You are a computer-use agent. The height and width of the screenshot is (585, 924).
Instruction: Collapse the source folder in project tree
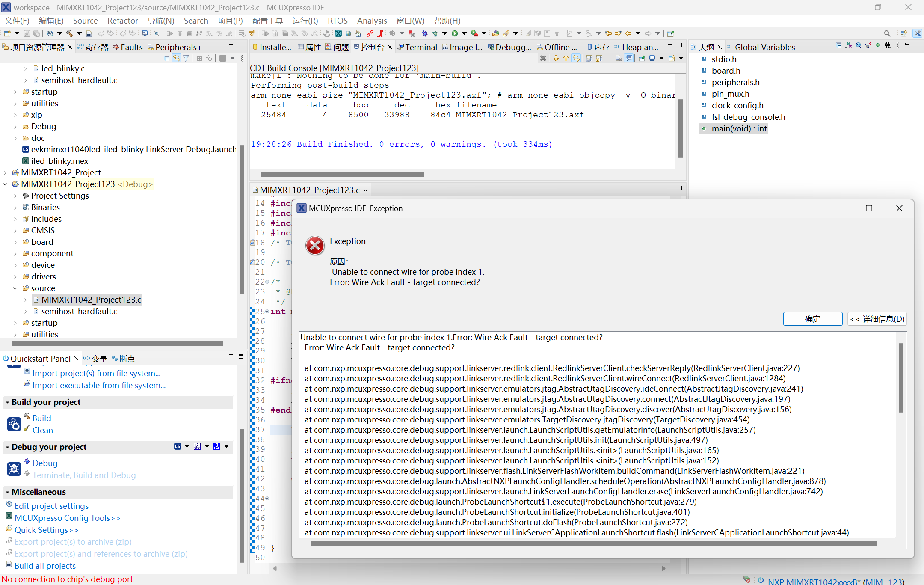pyautogui.click(x=15, y=288)
